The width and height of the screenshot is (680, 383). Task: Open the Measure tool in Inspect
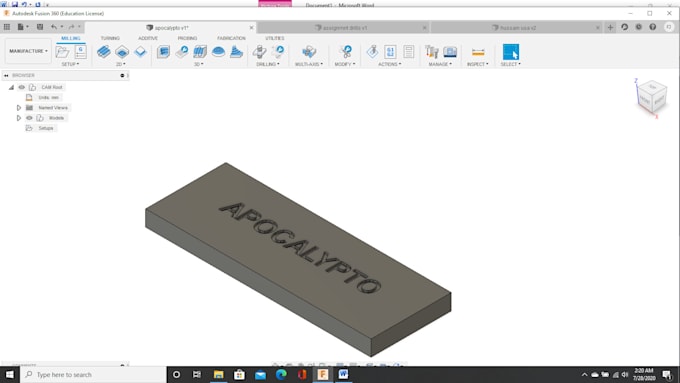pyautogui.click(x=478, y=52)
